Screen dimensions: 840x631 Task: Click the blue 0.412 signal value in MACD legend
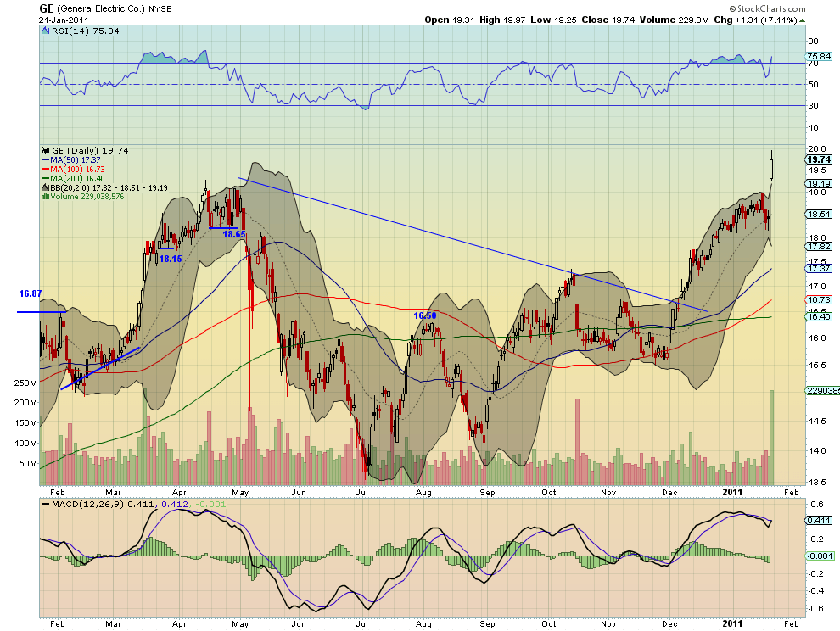pyautogui.click(x=175, y=504)
